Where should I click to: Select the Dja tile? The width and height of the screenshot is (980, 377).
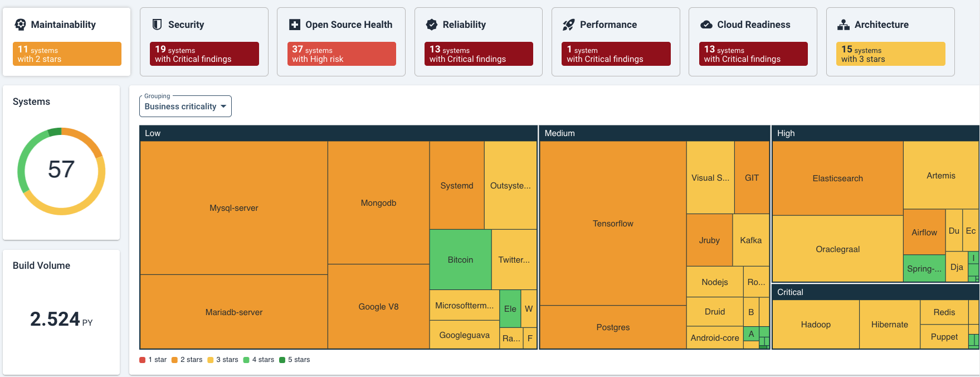[957, 267]
